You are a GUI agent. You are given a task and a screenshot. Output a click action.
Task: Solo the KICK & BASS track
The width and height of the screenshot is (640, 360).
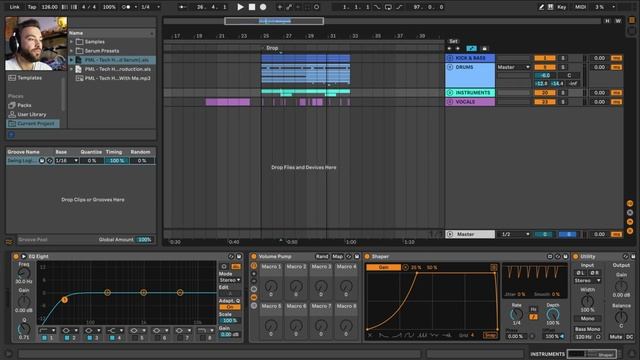(x=562, y=58)
